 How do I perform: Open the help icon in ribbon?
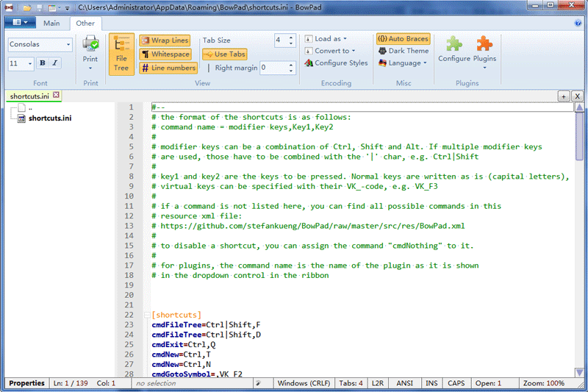coord(578,24)
